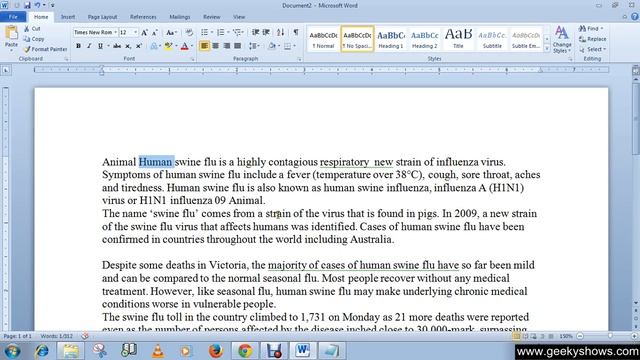Click the vertical scrollbar of the document
The width and height of the screenshot is (640, 360).
click(636, 119)
